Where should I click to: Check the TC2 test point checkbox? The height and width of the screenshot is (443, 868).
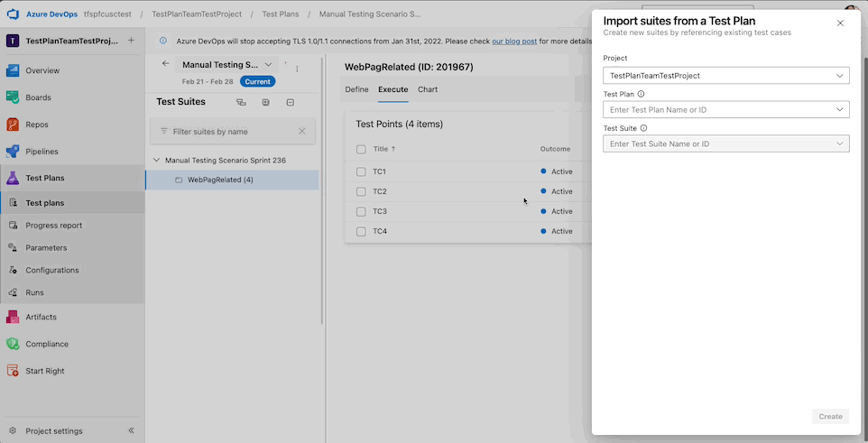tap(361, 191)
